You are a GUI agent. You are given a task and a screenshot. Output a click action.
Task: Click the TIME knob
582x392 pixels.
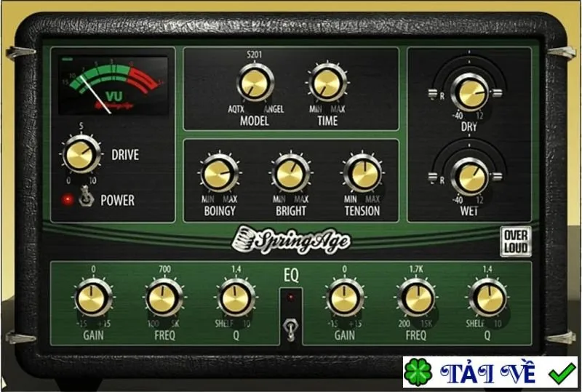pos(327,82)
